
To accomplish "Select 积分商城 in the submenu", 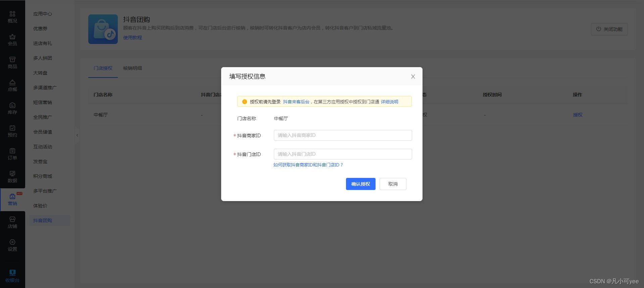I will click(x=43, y=176).
